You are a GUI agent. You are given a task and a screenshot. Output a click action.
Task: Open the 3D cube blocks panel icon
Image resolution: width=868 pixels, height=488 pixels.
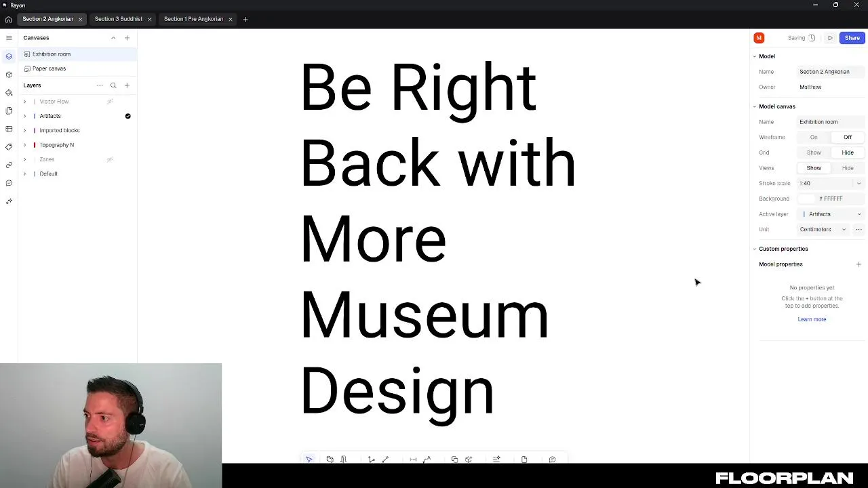[9, 75]
